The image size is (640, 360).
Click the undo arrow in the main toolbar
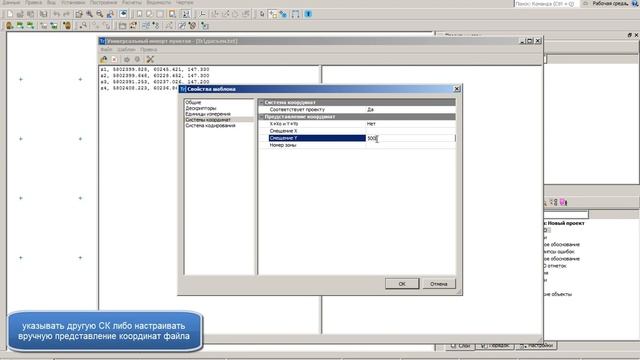[56, 14]
